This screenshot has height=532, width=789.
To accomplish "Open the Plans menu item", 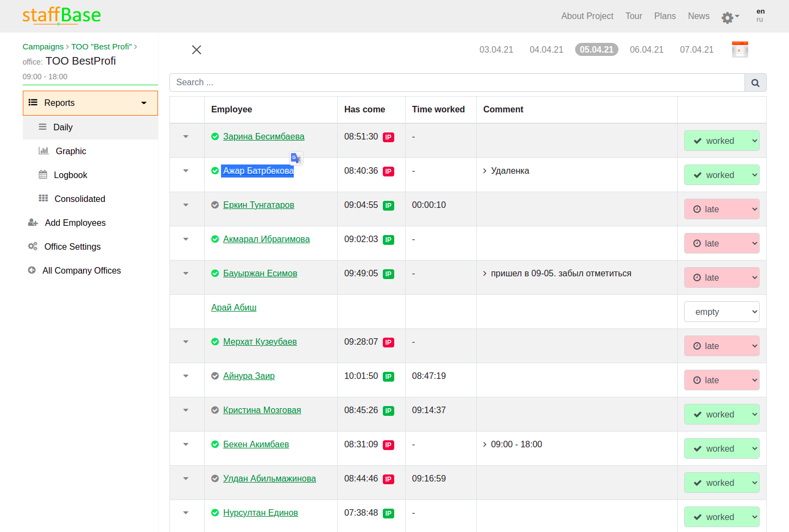I will (665, 16).
